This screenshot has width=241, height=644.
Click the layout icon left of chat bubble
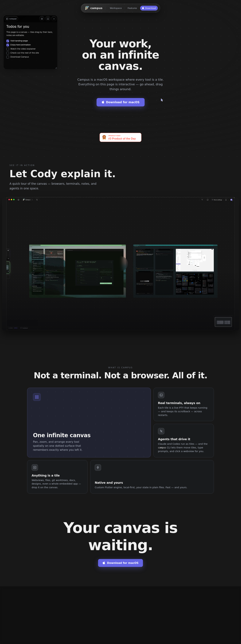coord(202,200)
